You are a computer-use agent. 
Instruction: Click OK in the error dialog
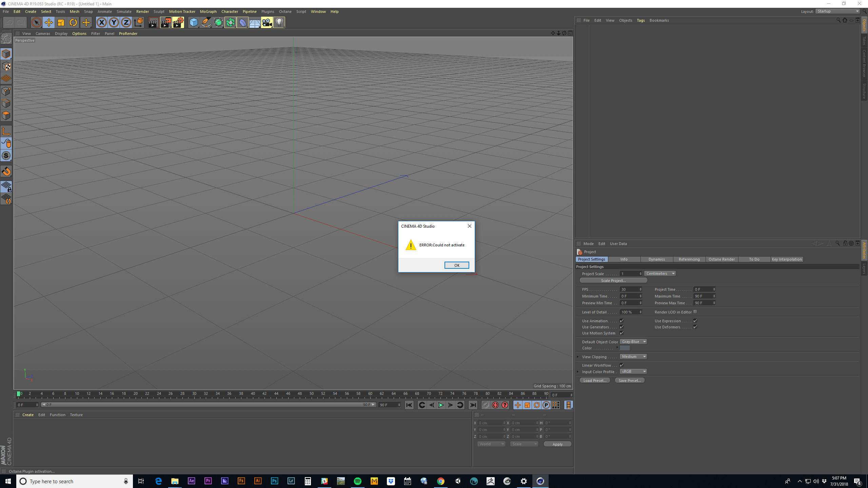pos(456,265)
